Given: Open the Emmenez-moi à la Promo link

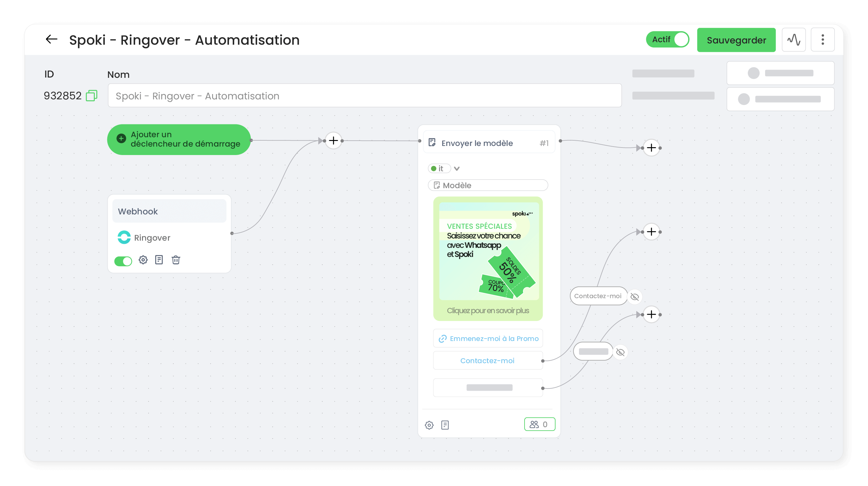Looking at the screenshot, I should click(488, 338).
